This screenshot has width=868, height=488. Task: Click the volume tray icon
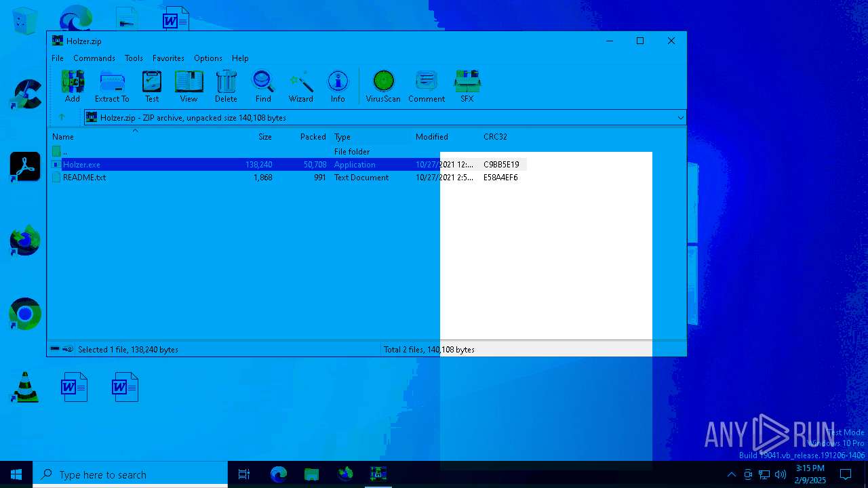(781, 474)
